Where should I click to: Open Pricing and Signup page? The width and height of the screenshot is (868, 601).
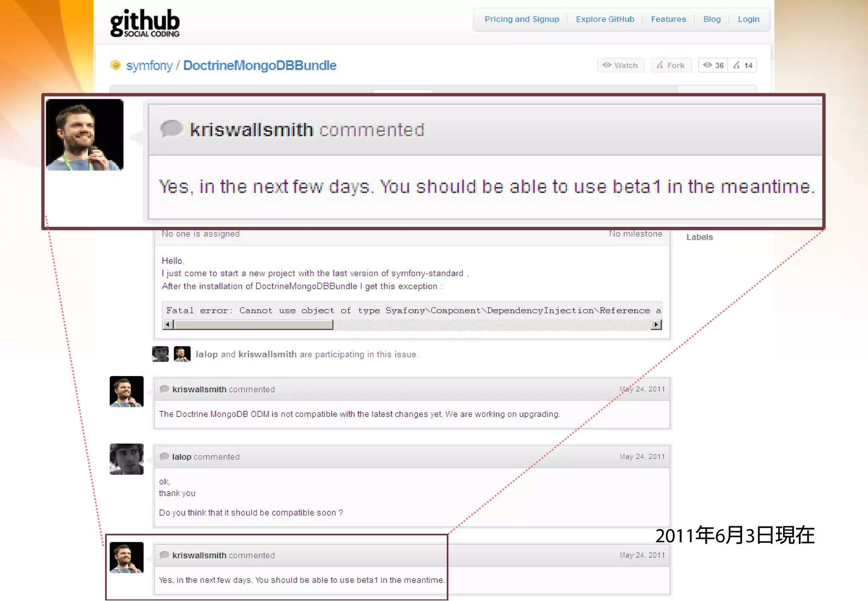[522, 19]
